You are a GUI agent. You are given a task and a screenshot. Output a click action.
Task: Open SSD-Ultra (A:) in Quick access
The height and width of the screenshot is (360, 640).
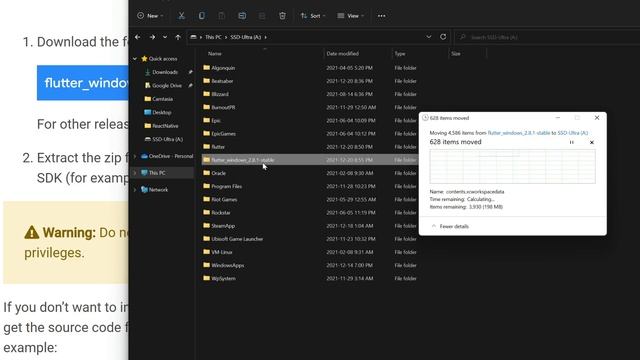(167, 140)
